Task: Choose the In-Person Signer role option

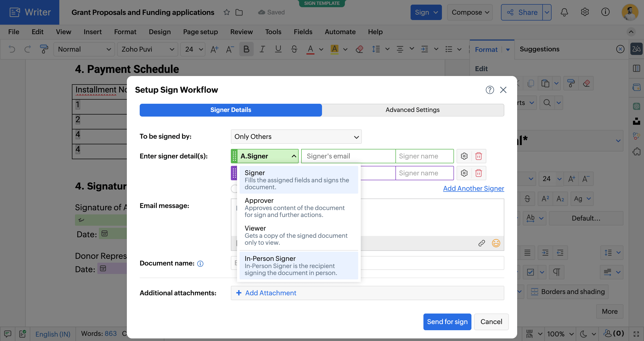Action: click(299, 266)
